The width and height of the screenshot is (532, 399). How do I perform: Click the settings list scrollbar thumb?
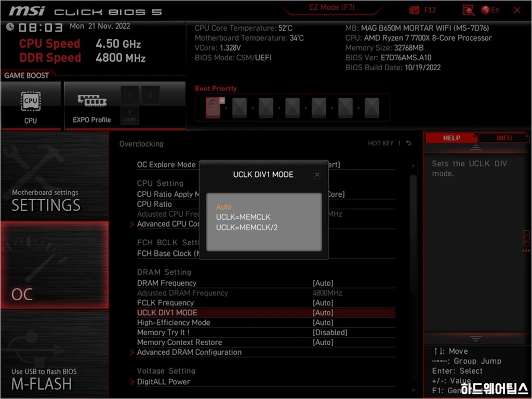(413, 234)
